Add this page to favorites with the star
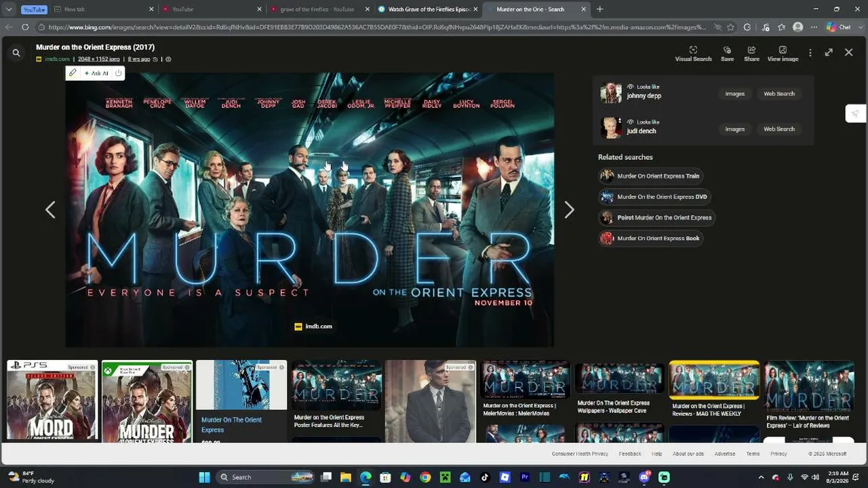The width and height of the screenshot is (868, 488). tap(730, 27)
